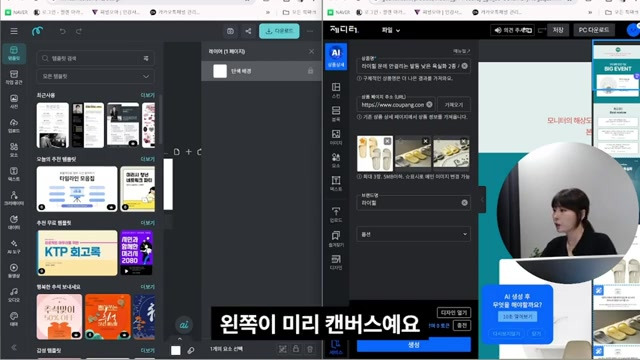Click the redo arrow in Miricanvas

79,31
